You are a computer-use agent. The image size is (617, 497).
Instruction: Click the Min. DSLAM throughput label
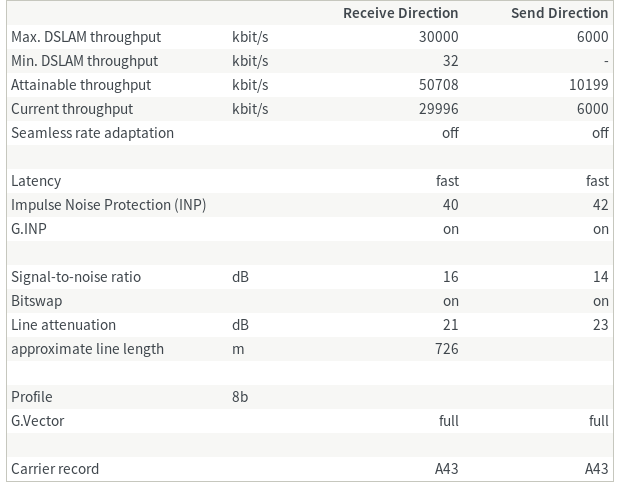84,61
